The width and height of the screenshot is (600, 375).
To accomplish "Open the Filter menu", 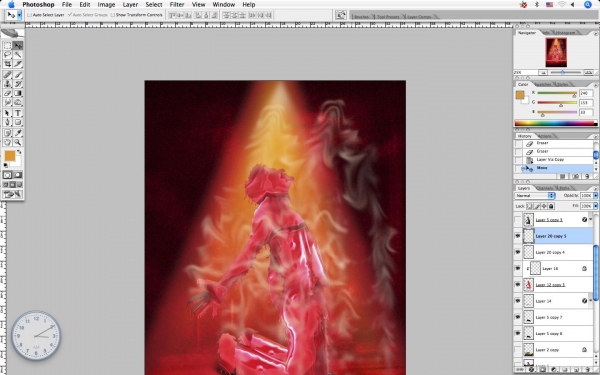I will [x=177, y=5].
